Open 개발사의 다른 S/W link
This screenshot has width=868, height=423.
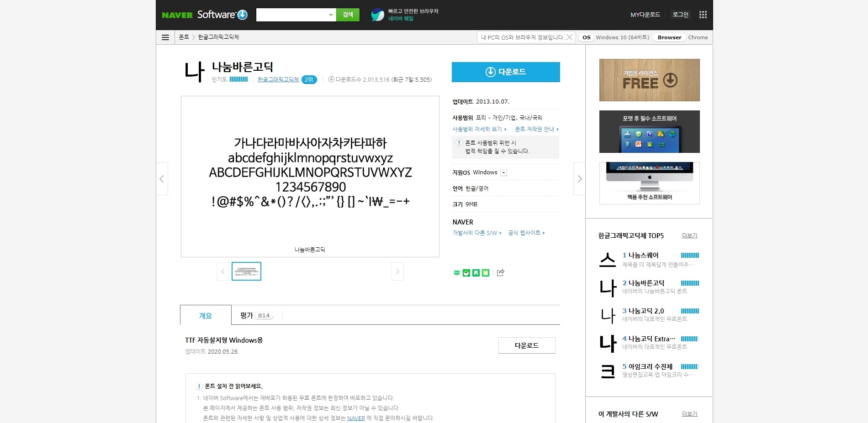pos(477,233)
